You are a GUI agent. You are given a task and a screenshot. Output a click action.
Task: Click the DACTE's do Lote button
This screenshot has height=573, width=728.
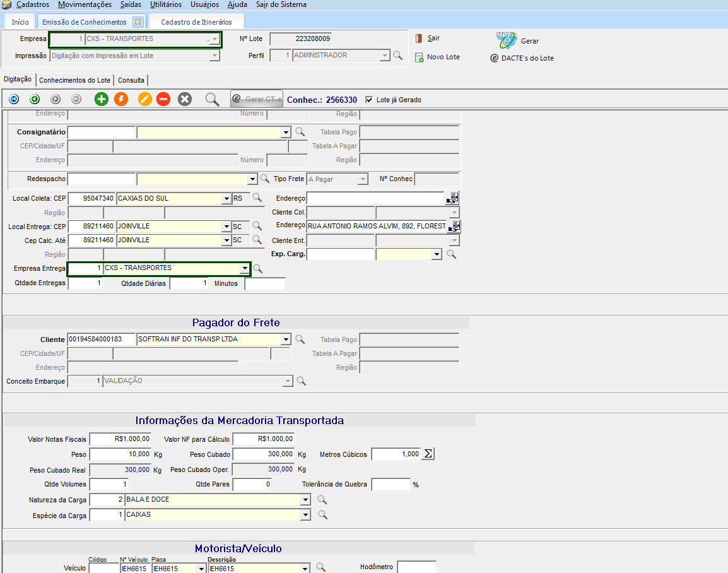click(x=522, y=58)
